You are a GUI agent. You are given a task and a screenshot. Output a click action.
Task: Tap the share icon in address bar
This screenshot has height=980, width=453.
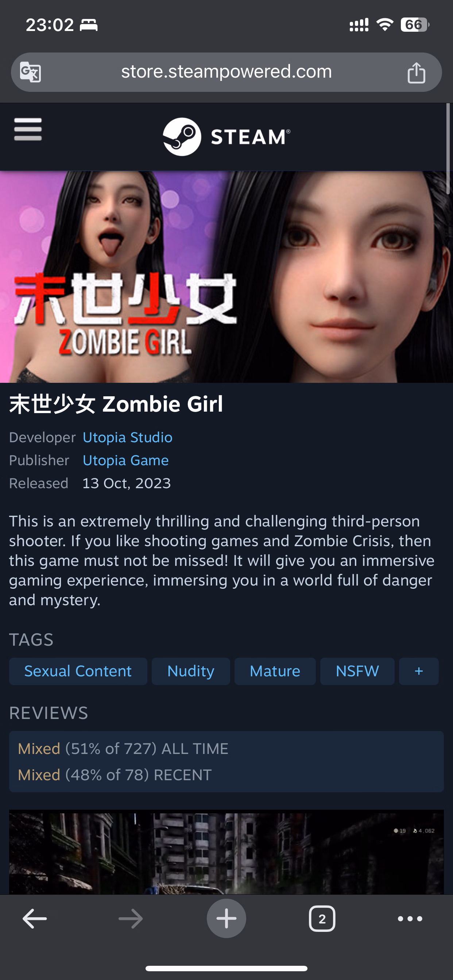coord(416,72)
